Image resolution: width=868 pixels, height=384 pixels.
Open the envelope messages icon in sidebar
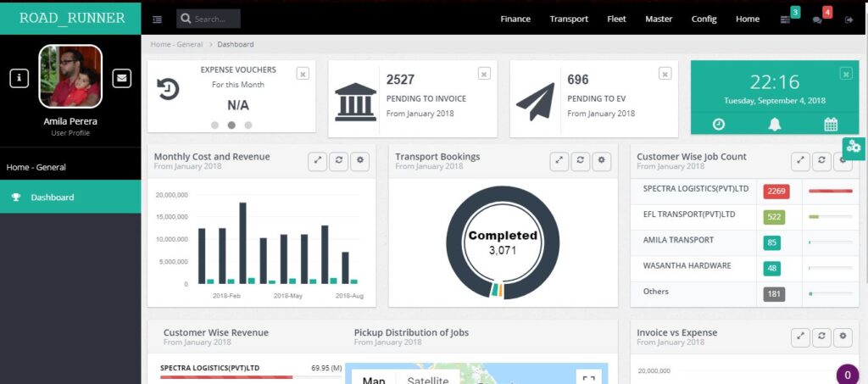(x=122, y=78)
